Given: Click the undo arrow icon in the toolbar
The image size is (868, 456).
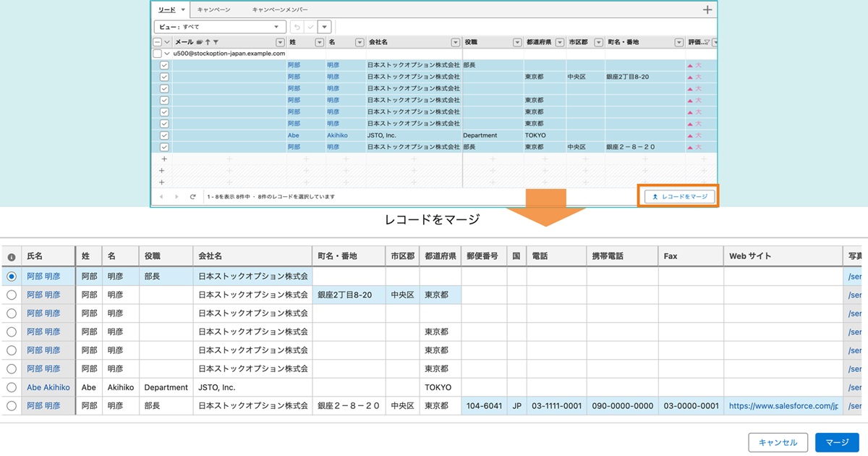Looking at the screenshot, I should (297, 27).
